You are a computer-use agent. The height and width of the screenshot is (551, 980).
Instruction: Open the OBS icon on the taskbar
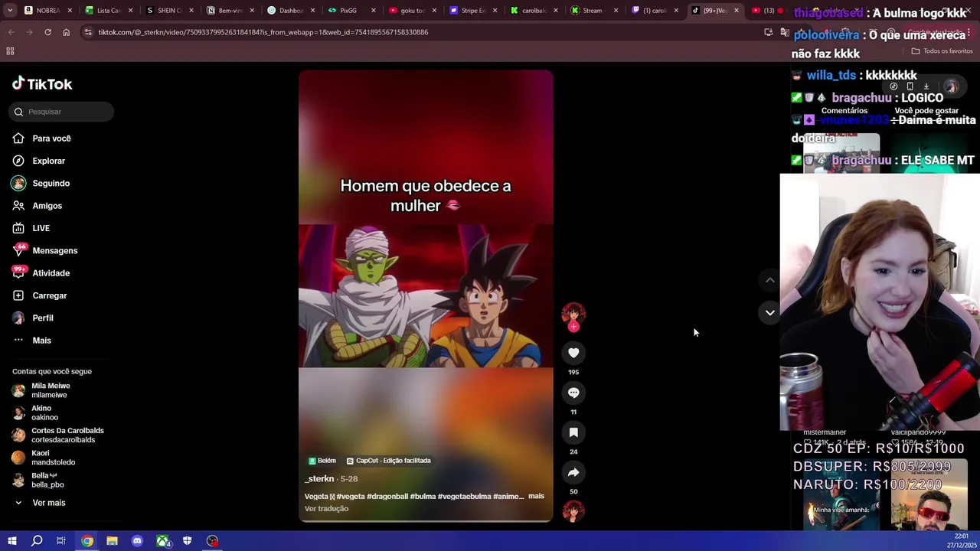(x=212, y=541)
